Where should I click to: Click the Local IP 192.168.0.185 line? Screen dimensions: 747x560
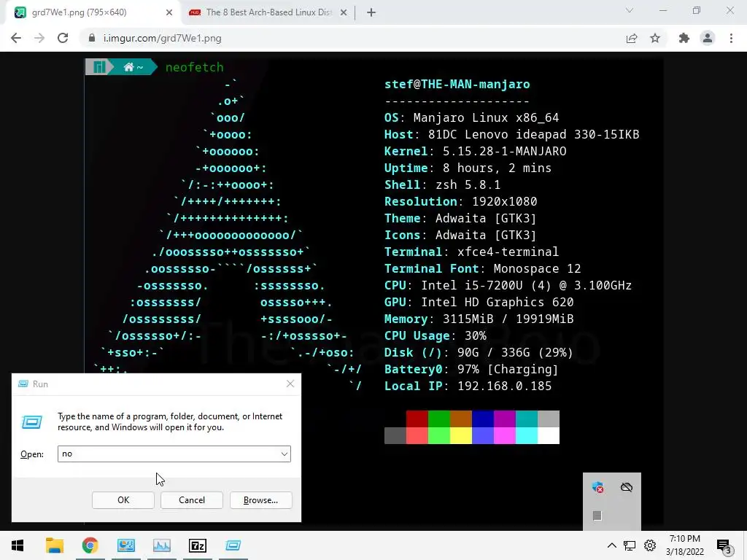tap(468, 386)
